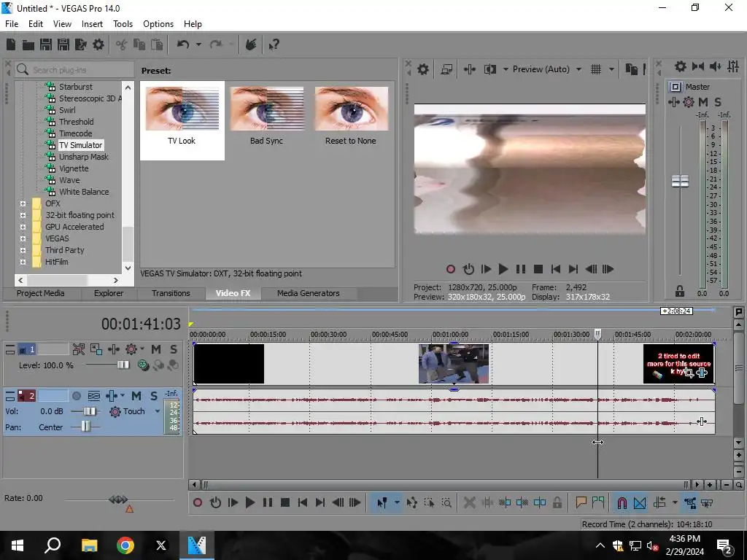Screen dimensions: 747x560
Task: Mute audio track 2
Action: coord(136,396)
